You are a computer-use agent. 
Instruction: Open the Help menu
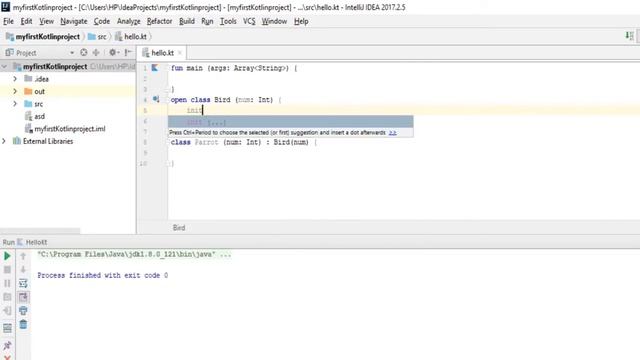[301, 21]
